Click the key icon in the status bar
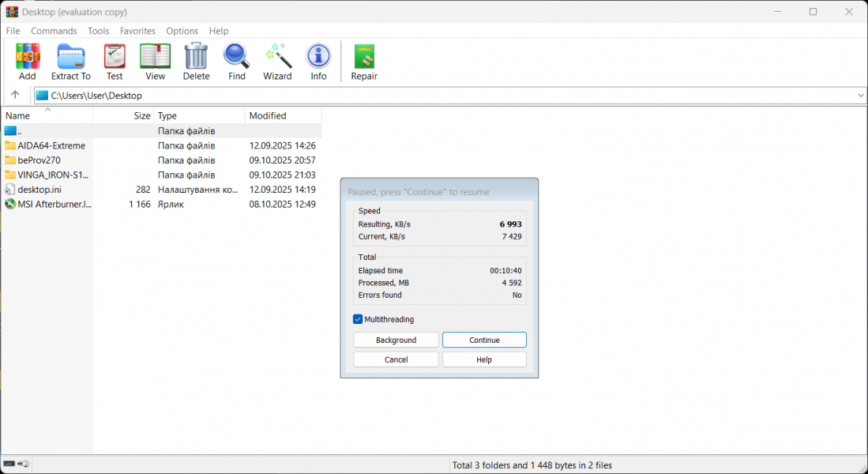This screenshot has height=474, width=868. tap(24, 464)
